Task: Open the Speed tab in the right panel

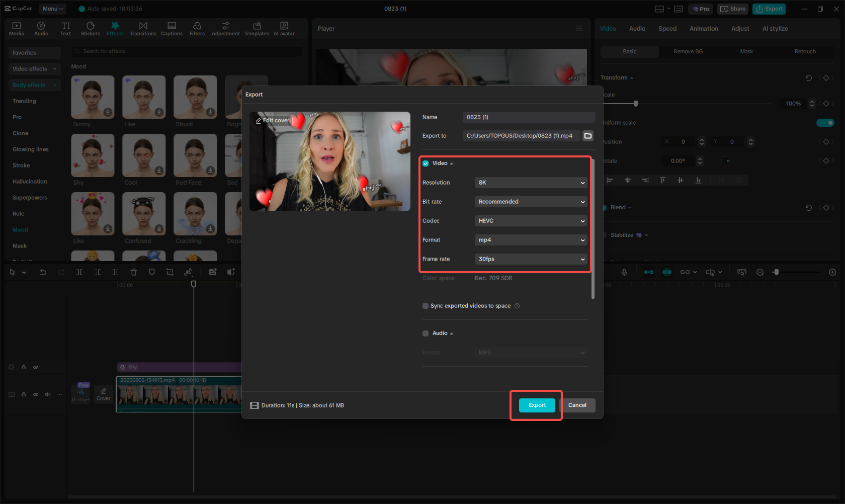Action: pos(667,29)
